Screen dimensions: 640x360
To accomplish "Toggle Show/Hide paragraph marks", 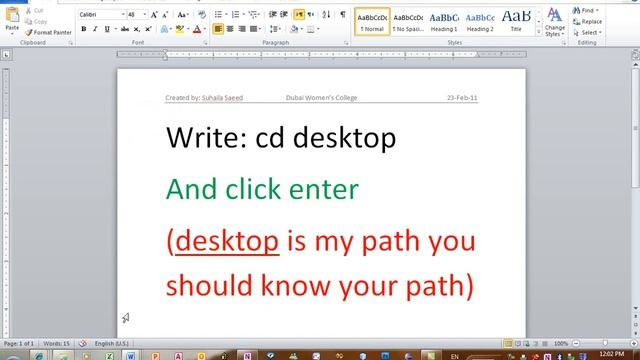I will click(343, 15).
